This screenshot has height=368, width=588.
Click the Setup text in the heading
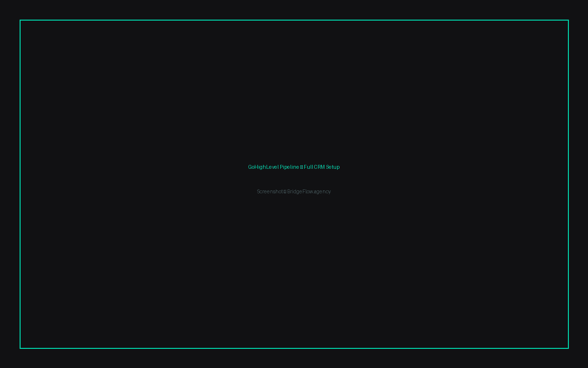click(x=334, y=167)
